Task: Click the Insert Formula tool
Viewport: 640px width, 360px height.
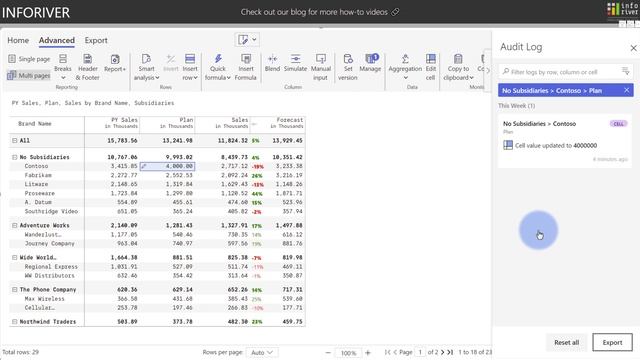Action: click(x=245, y=67)
